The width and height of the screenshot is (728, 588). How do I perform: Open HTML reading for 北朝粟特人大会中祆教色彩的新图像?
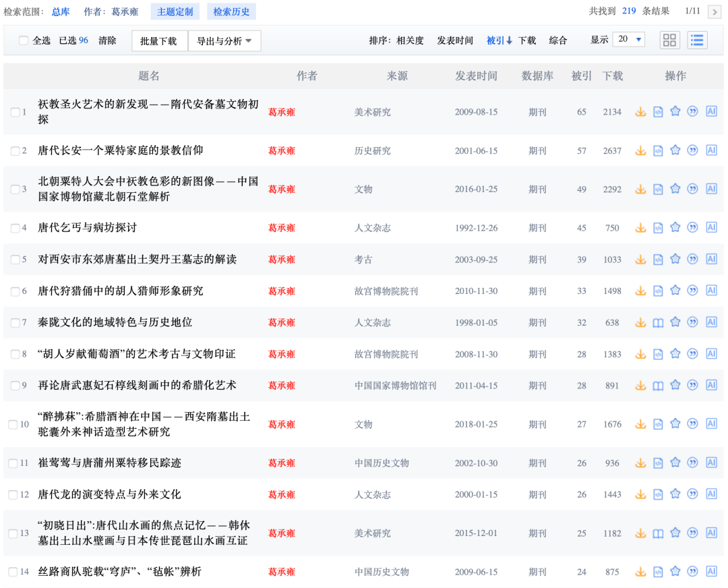coord(658,189)
